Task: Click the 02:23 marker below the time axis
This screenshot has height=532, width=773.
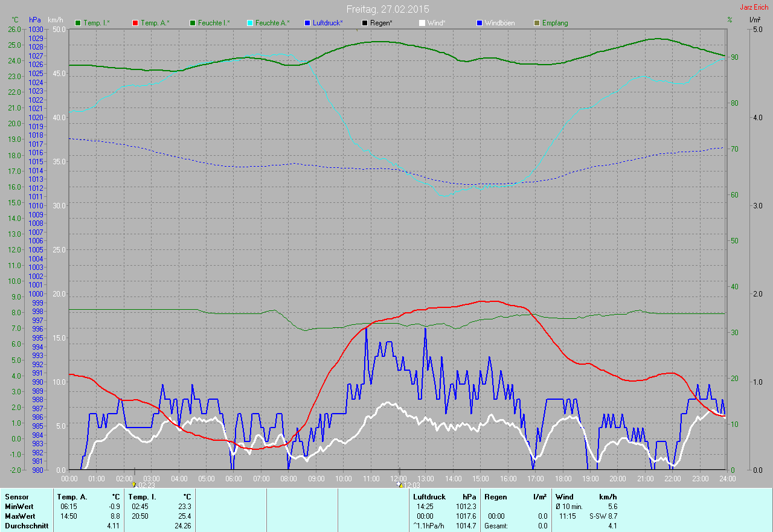Action: (144, 484)
